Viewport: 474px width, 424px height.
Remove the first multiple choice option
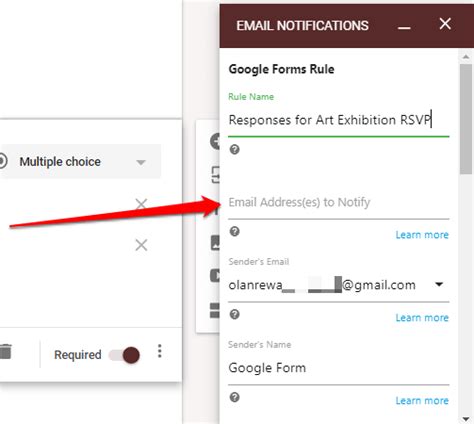(x=141, y=204)
